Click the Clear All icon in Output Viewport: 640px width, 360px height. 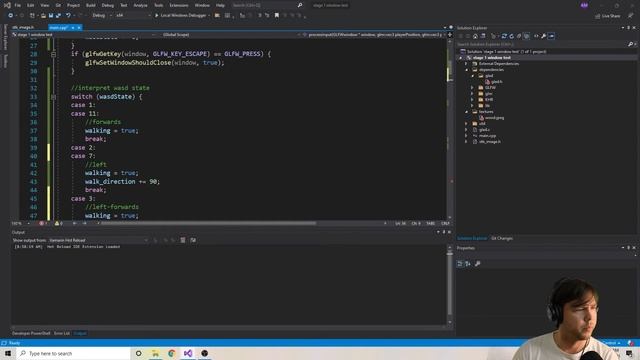point(183,240)
